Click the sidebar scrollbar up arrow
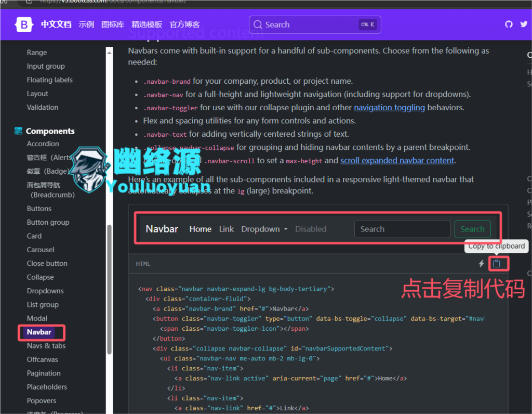The height and width of the screenshot is (414, 532). coord(109,53)
